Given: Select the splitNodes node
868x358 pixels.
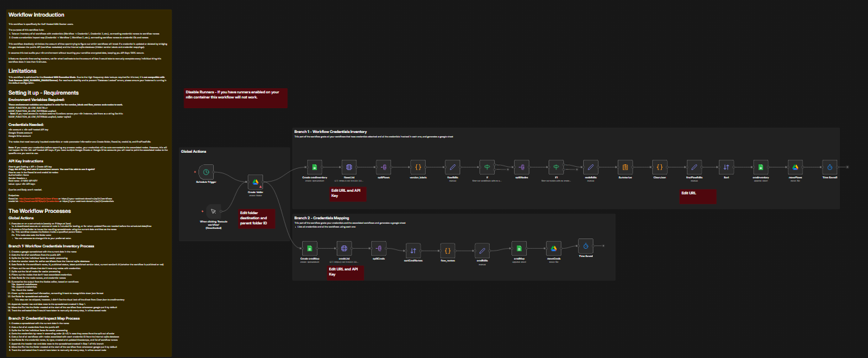Looking at the screenshot, I should tap(522, 167).
